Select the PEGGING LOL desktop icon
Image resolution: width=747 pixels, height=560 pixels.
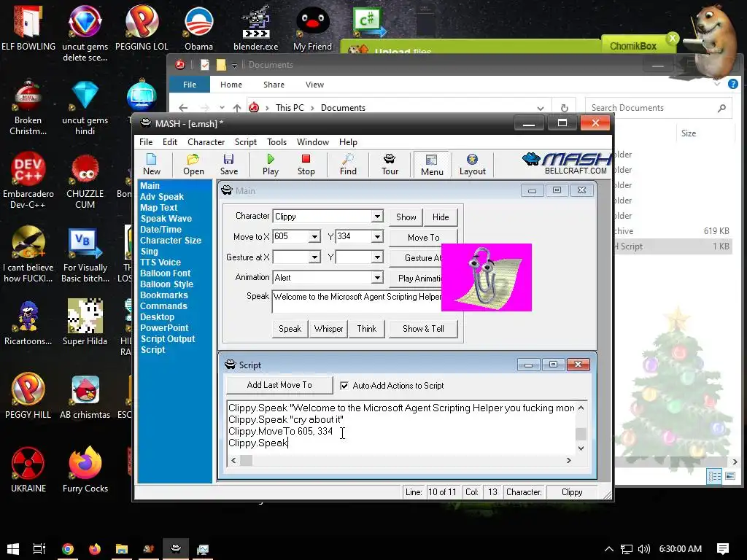[x=142, y=27]
